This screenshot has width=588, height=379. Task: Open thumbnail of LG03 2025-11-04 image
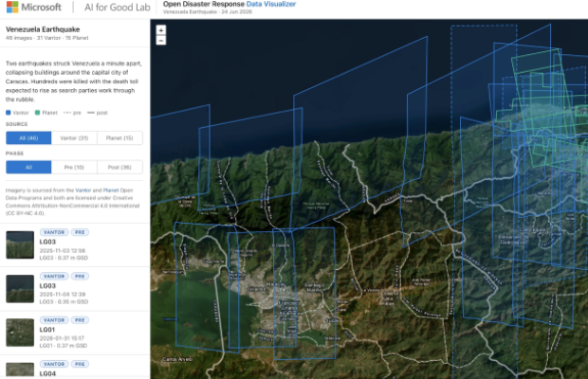[20, 289]
